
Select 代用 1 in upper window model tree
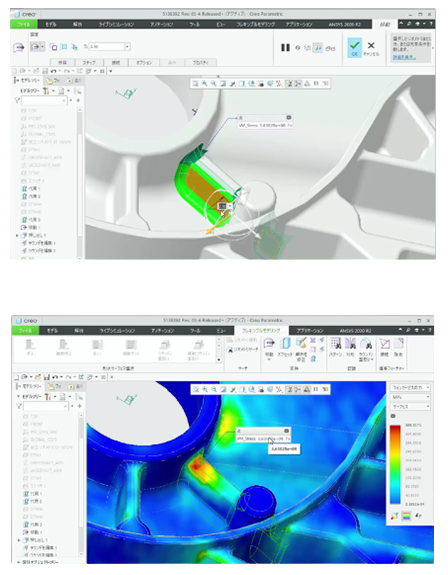pos(32,188)
